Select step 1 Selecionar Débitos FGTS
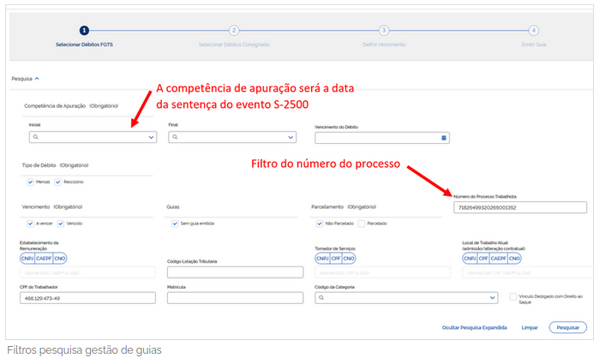611x364 pixels. click(84, 30)
